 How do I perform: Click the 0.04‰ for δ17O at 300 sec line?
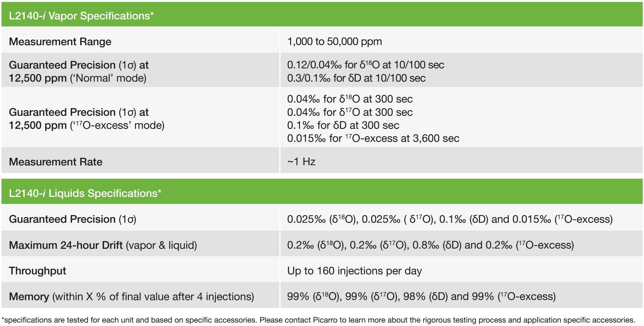point(350,112)
